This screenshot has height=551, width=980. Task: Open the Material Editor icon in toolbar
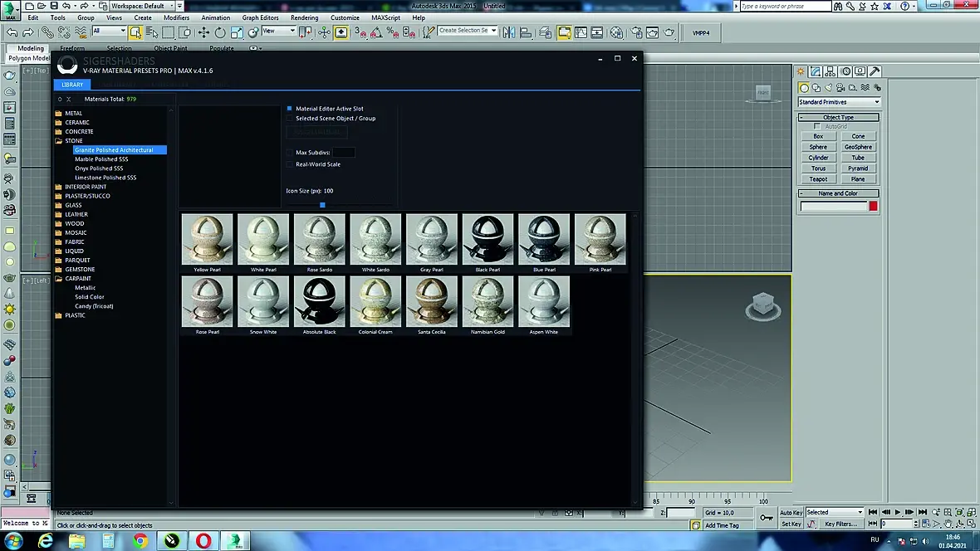tap(616, 32)
